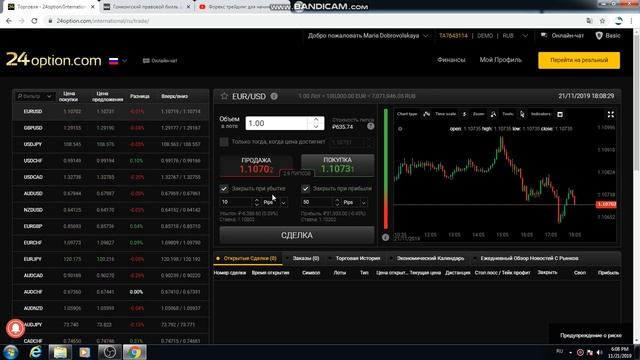Image resolution: width=640 pixels, height=360 pixels.
Task: Switch to Open Trades tab
Action: pos(248,258)
